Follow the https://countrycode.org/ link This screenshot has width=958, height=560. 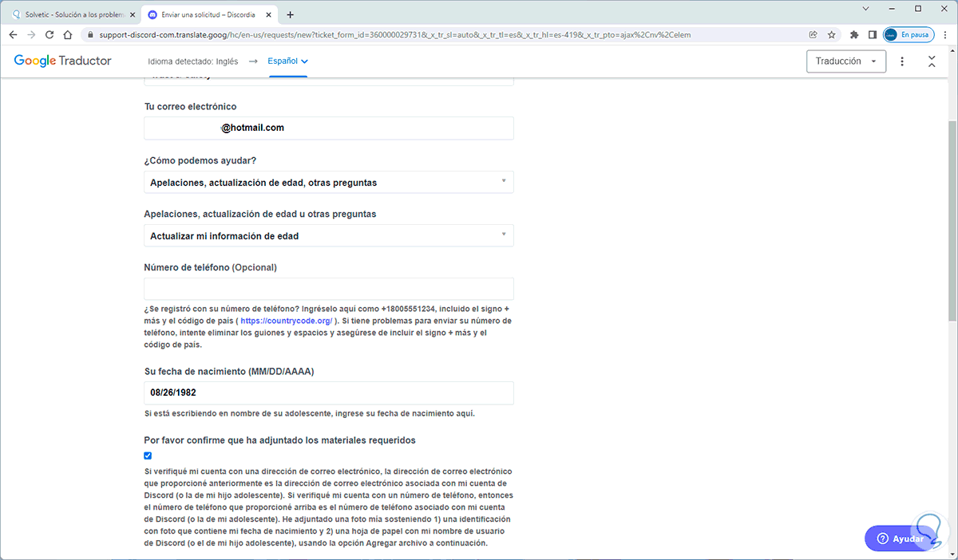[286, 321]
